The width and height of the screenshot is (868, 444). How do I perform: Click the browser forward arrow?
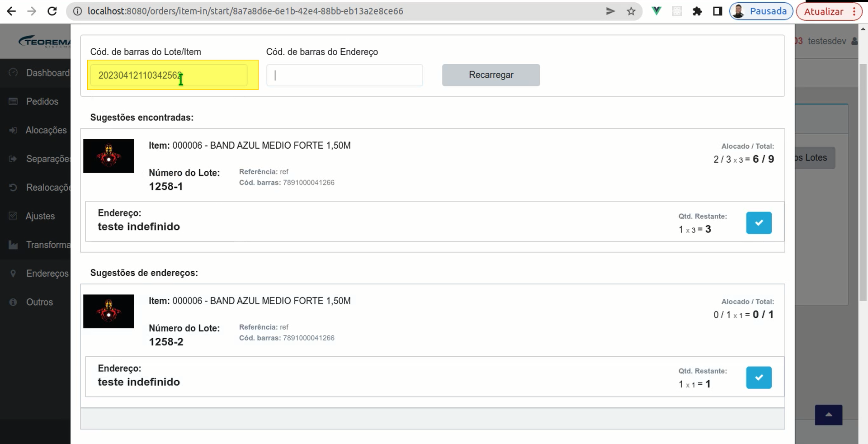pyautogui.click(x=32, y=11)
